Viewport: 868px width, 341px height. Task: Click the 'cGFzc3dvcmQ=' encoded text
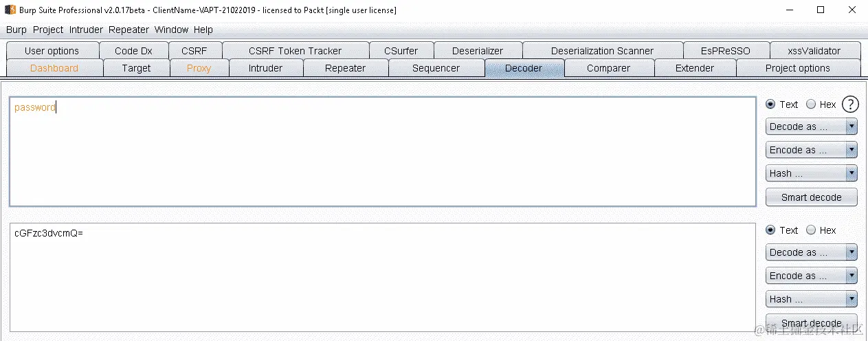pos(48,233)
